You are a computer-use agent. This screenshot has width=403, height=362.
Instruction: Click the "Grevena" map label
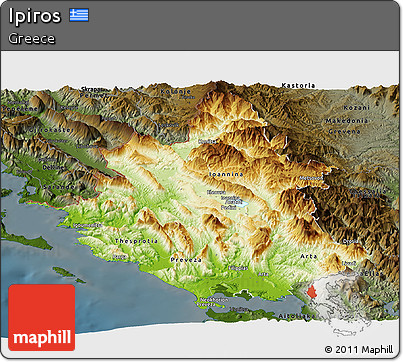click(345, 131)
